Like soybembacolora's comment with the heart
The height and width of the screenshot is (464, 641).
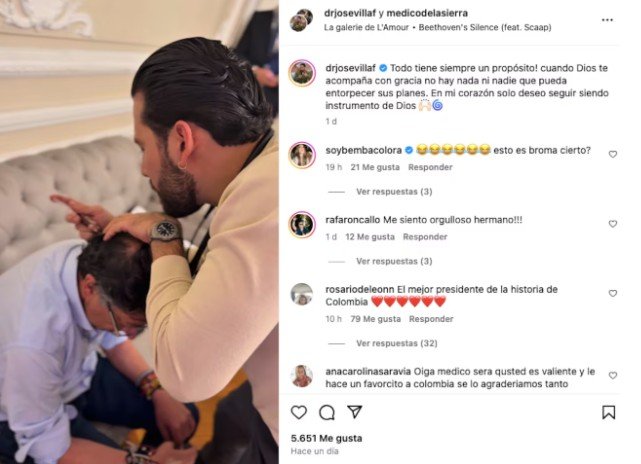click(x=612, y=154)
